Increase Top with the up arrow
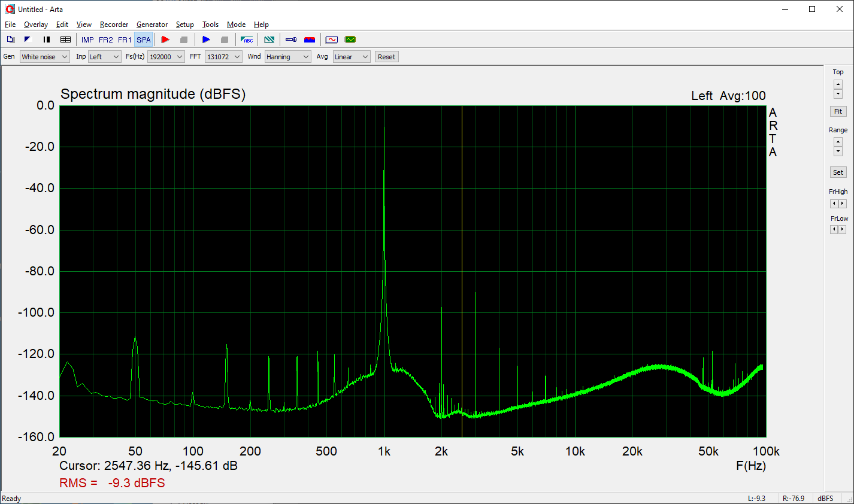Image resolution: width=854 pixels, height=504 pixels. pos(838,84)
